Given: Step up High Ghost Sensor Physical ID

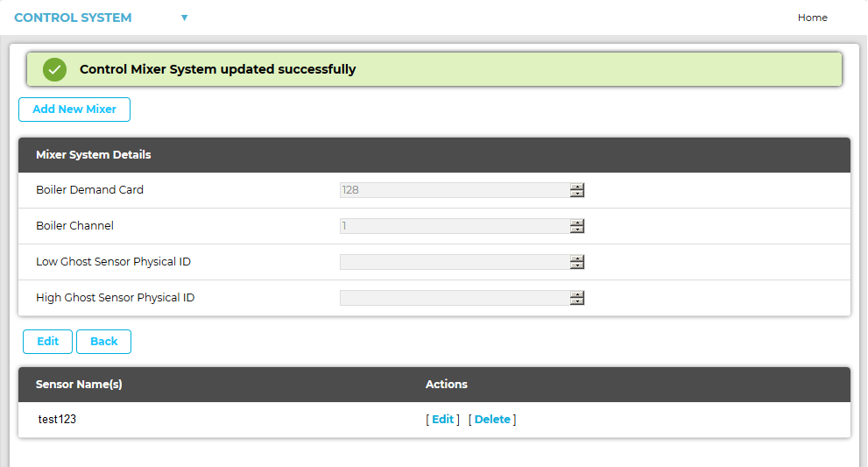Looking at the screenshot, I should [577, 294].
